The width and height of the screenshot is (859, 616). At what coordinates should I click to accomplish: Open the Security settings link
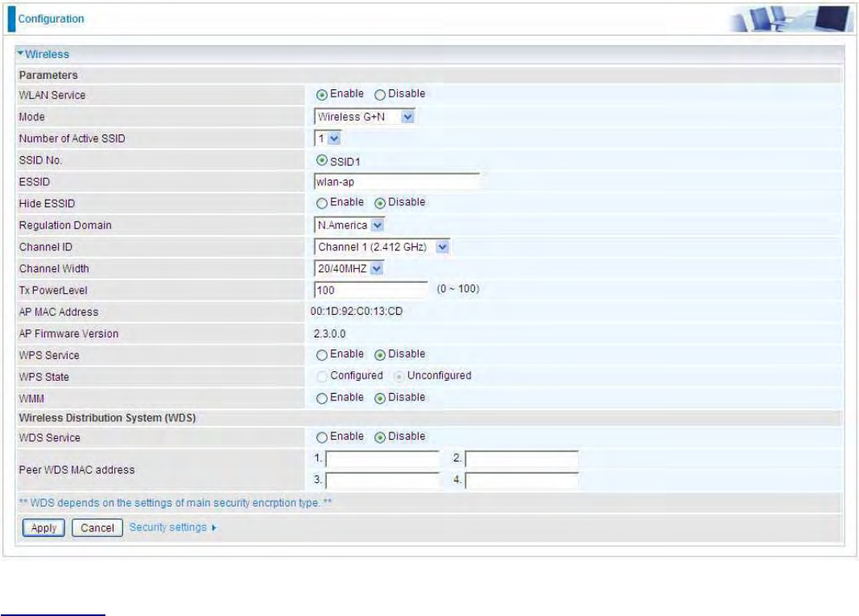172,527
